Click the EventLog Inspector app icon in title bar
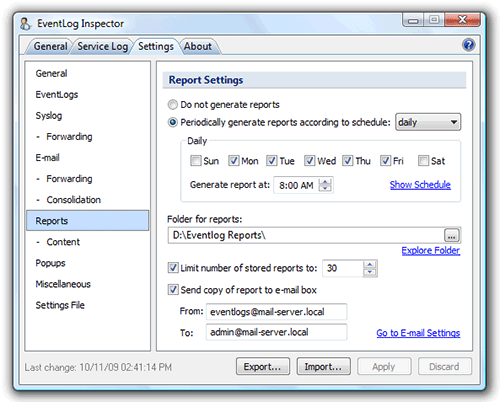 [x=26, y=24]
